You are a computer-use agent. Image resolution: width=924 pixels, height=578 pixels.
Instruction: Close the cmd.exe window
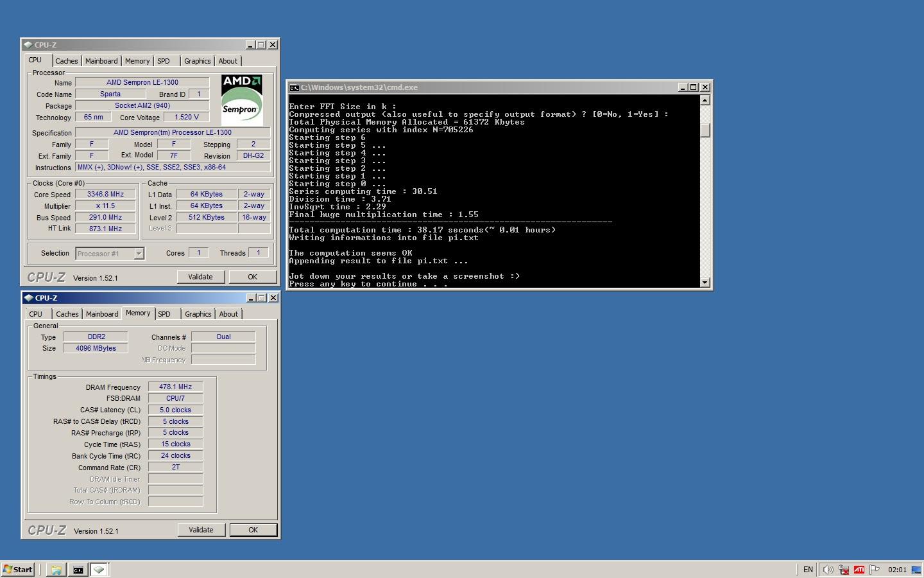[705, 87]
